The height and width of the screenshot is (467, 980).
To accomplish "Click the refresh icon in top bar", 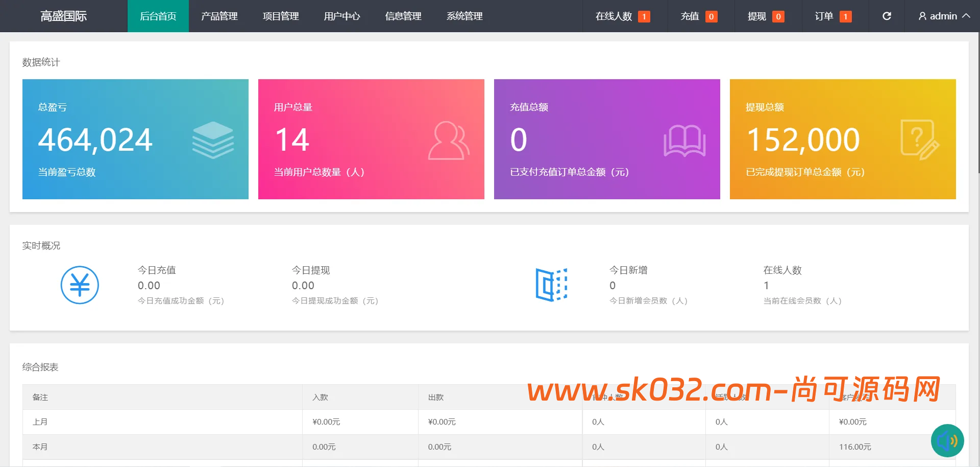I will pos(887,16).
